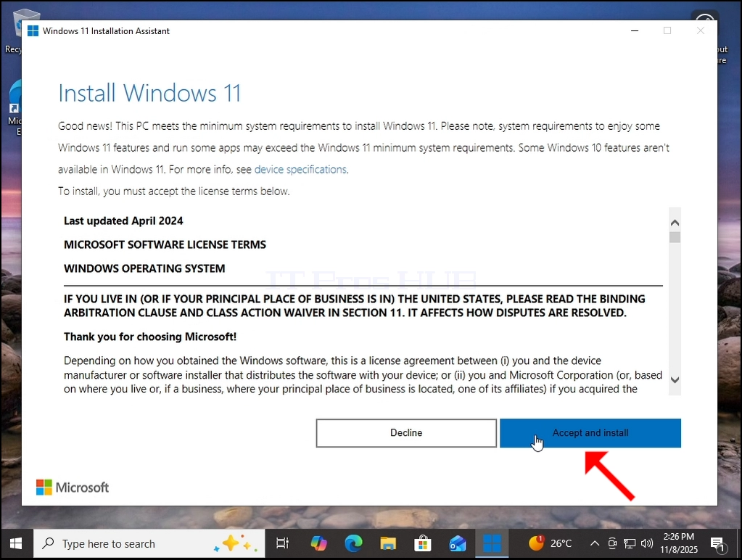Open Microsoft Store from taskbar
Viewport: 742px width, 560px height.
423,544
